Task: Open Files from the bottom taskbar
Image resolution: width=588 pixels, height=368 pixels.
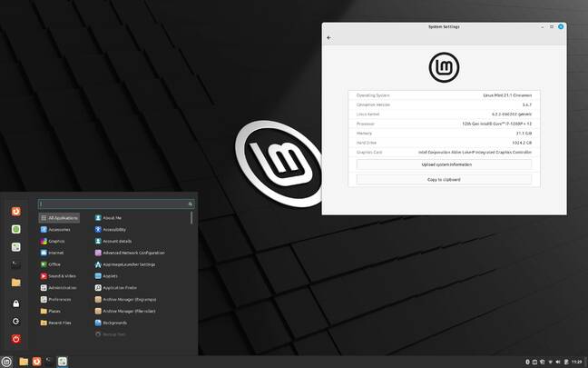Action: (24, 362)
